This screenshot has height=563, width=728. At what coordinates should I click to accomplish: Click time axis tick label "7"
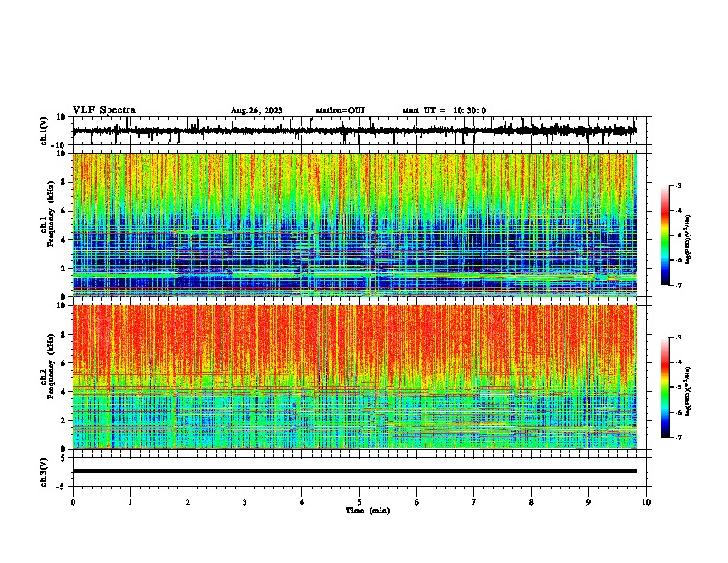(x=474, y=502)
